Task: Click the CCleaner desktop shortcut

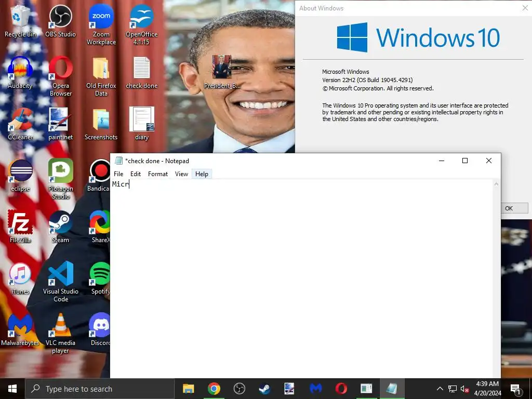Action: point(20,124)
